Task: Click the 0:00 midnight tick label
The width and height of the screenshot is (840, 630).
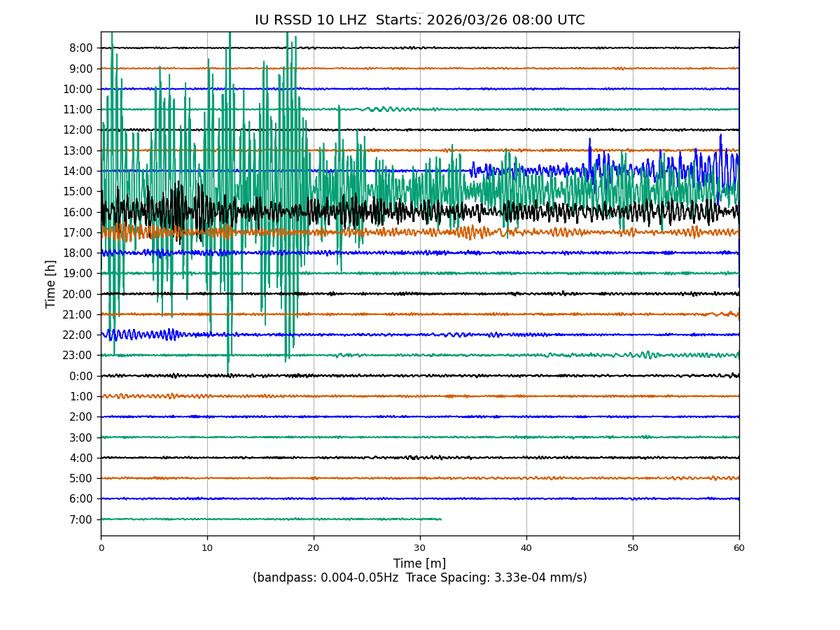Action: point(81,376)
